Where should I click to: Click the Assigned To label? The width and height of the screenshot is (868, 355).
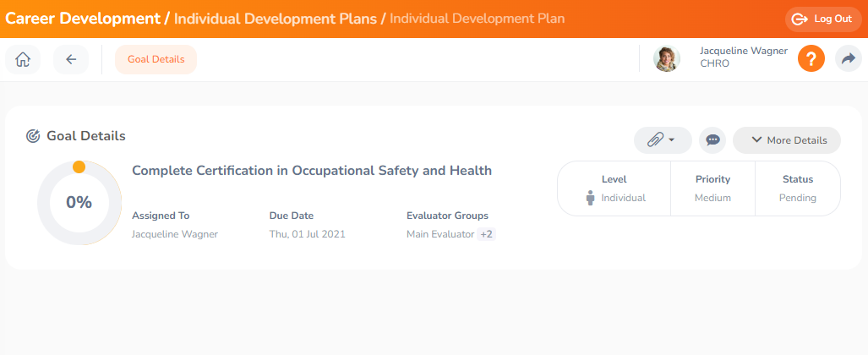[x=161, y=216]
